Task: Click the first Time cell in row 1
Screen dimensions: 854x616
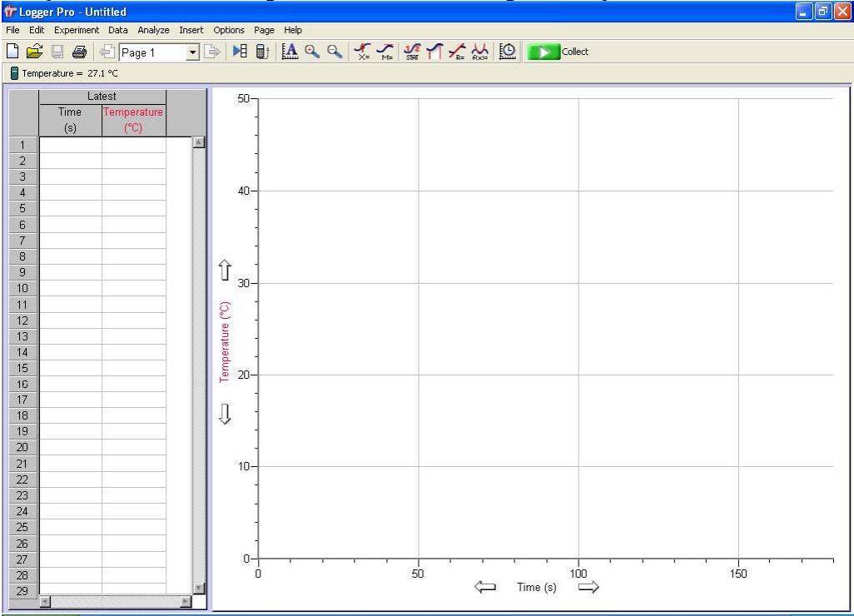Action: (70, 145)
